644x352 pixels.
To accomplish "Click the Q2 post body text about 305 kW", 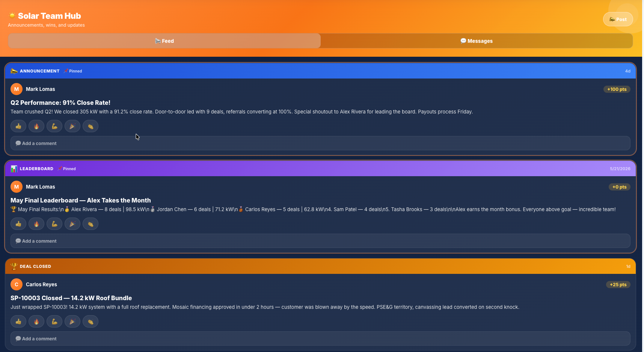I will click(241, 112).
